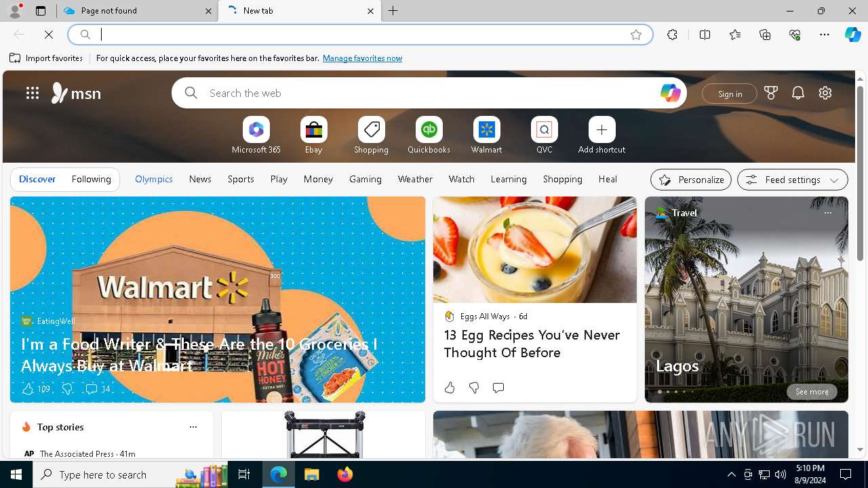Open the Sports feed category
Screen dimensions: 868x488
(241, 179)
